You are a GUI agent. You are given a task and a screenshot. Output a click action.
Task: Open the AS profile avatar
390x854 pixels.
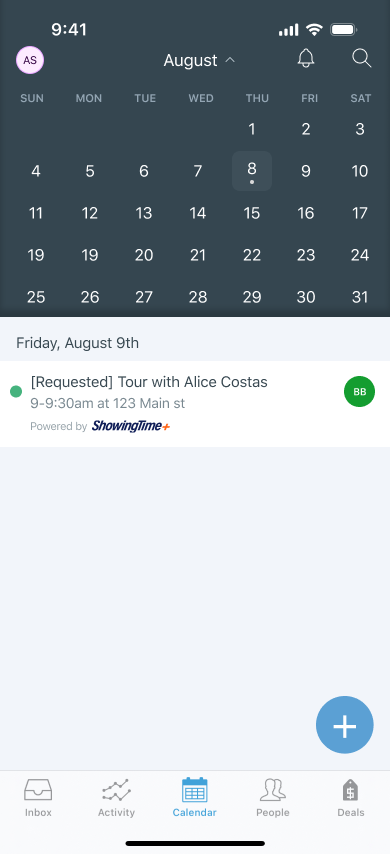[30, 60]
